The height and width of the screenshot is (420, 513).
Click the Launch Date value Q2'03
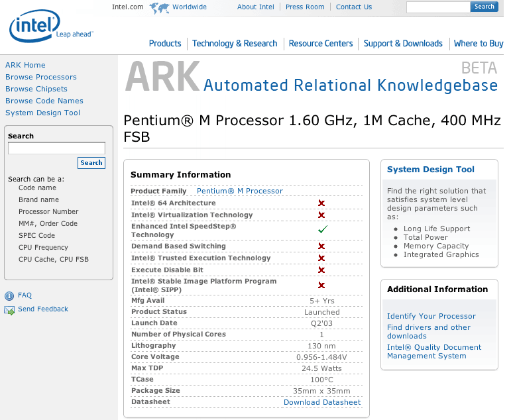tap(321, 323)
